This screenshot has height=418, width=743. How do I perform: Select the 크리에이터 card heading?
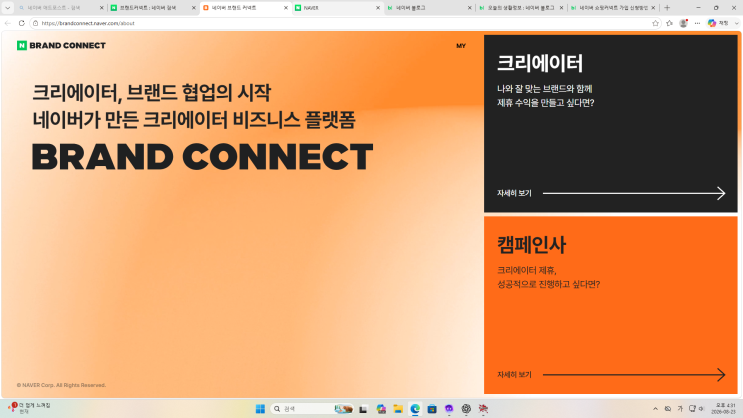click(x=540, y=63)
